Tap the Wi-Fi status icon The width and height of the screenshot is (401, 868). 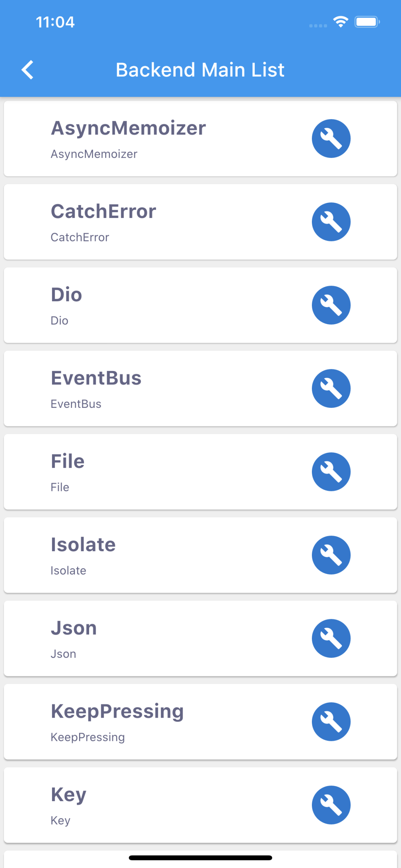tap(340, 22)
